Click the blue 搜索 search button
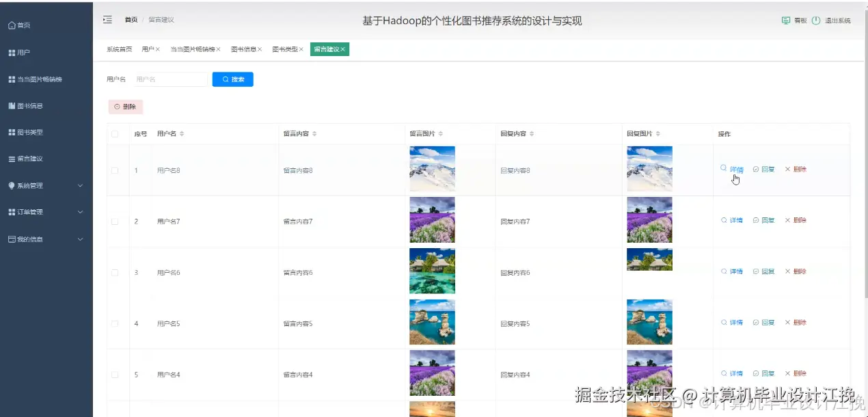 [x=233, y=79]
